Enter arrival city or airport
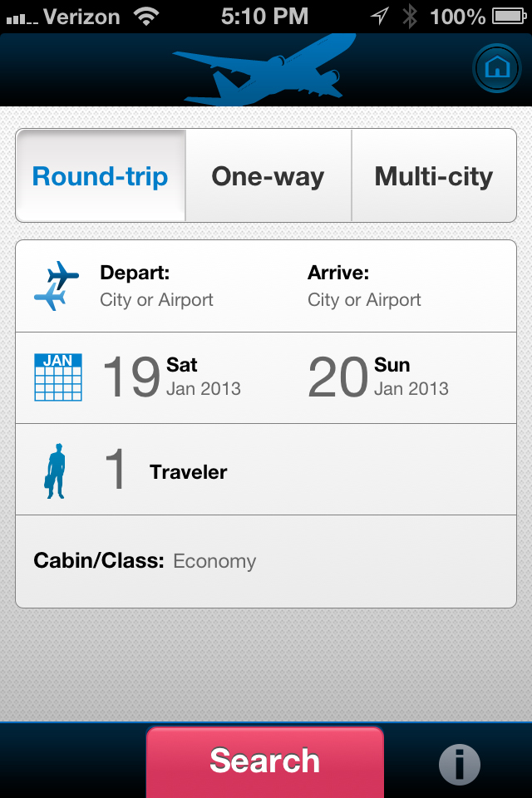This screenshot has width=532, height=798. pos(364,287)
